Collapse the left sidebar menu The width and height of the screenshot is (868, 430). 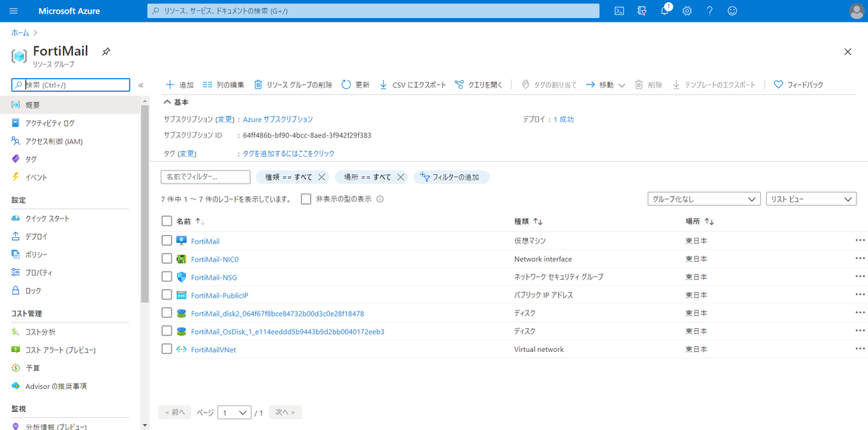click(x=140, y=85)
